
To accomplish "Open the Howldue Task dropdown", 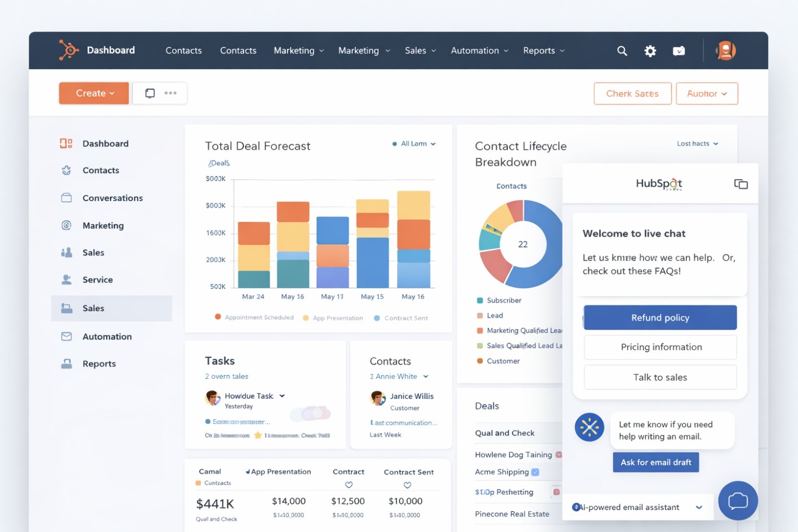I will pyautogui.click(x=282, y=396).
